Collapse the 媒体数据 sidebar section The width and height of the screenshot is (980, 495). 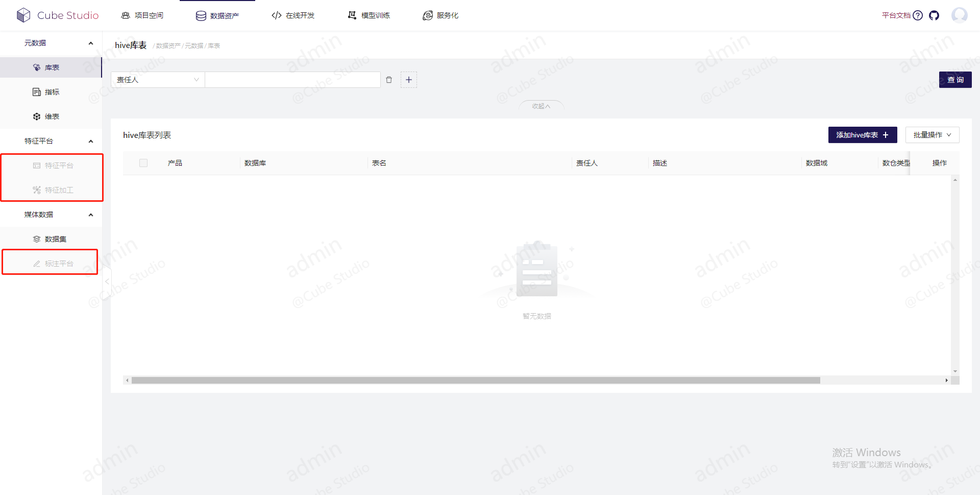(x=91, y=215)
